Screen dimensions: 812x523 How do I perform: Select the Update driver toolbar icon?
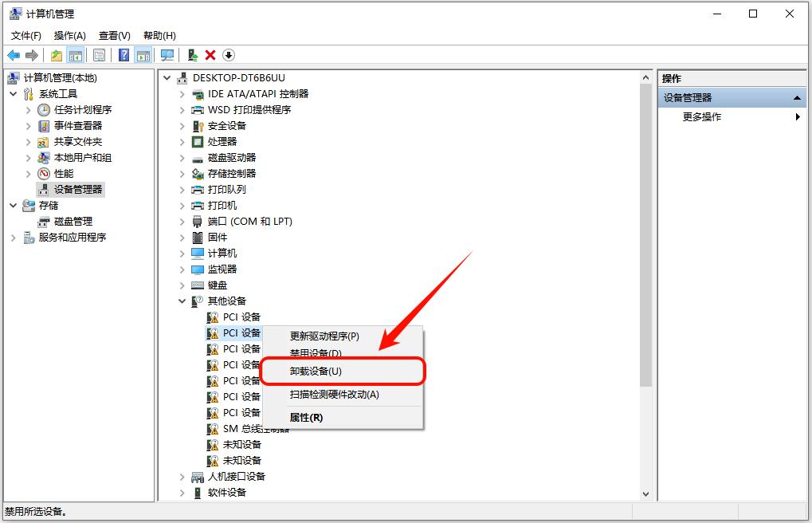[x=191, y=55]
